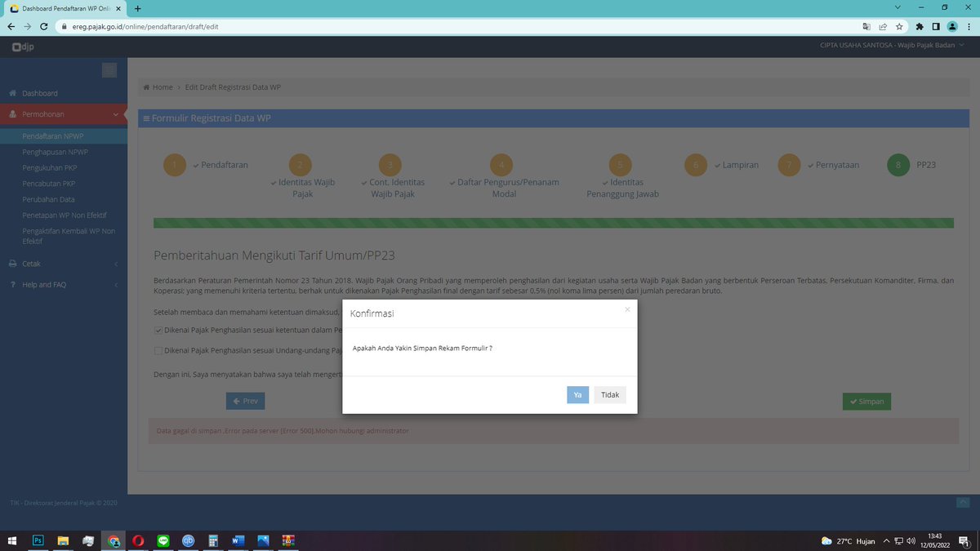Click the browser back arrow
The height and width of the screenshot is (551, 980).
[x=11, y=26]
